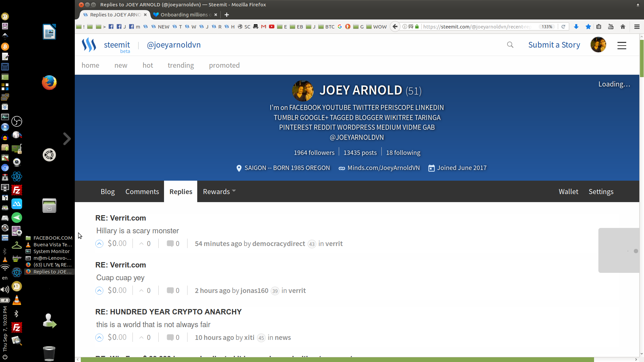Screen dimensions: 644x362
Task: Click Firefox home button
Action: click(x=623, y=26)
